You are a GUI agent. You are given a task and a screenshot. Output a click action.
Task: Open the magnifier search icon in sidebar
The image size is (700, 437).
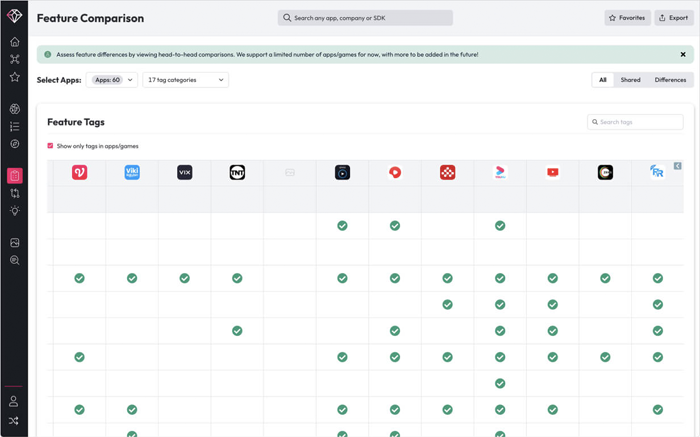15,260
